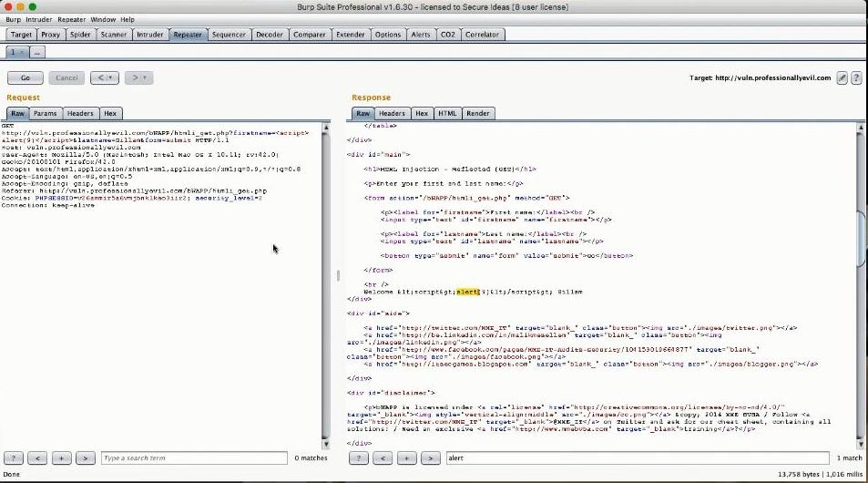This screenshot has height=483, width=868.
Task: Show Response Render view
Action: click(x=478, y=114)
